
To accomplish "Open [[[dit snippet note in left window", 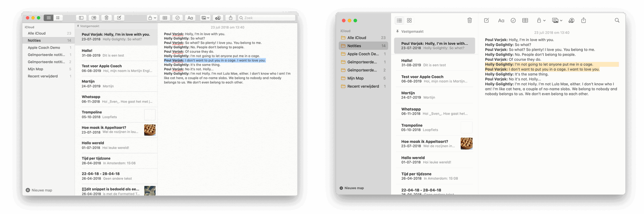I will tap(116, 191).
